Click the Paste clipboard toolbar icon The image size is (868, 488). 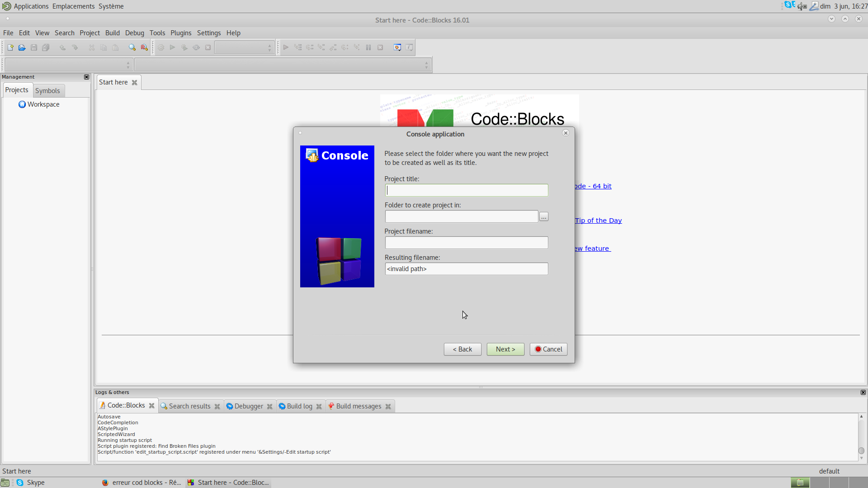pyautogui.click(x=115, y=47)
